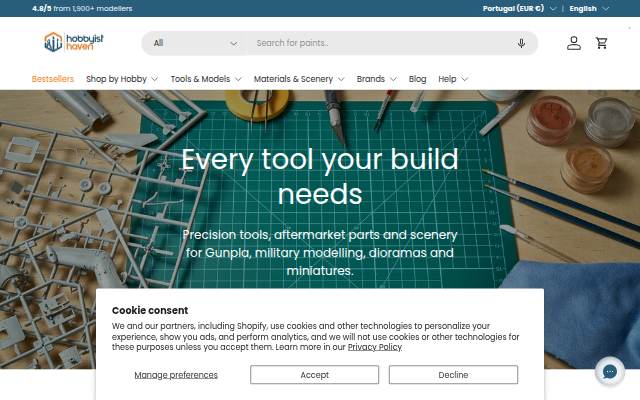Open the shopping cart
Image resolution: width=640 pixels, height=400 pixels.
pyautogui.click(x=601, y=43)
